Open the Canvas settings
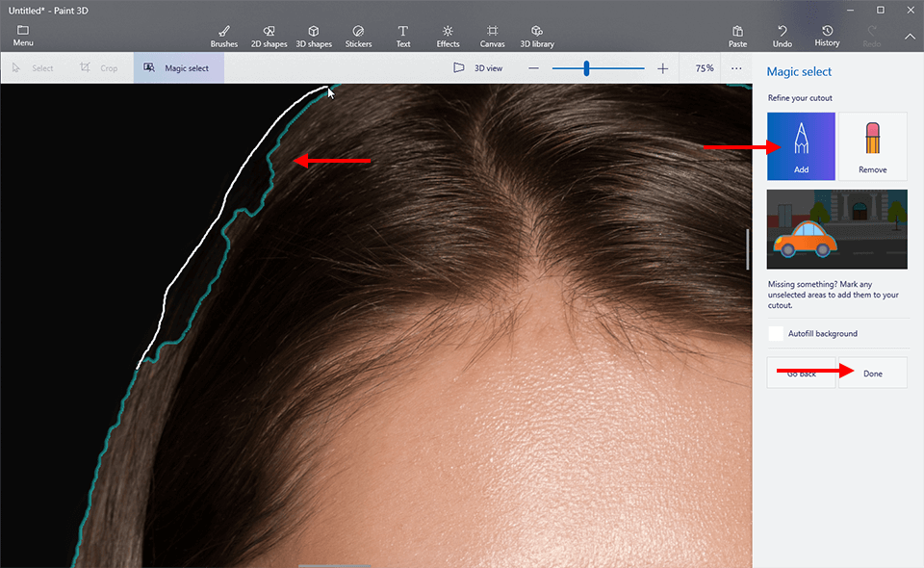This screenshot has height=568, width=924. pos(492,36)
